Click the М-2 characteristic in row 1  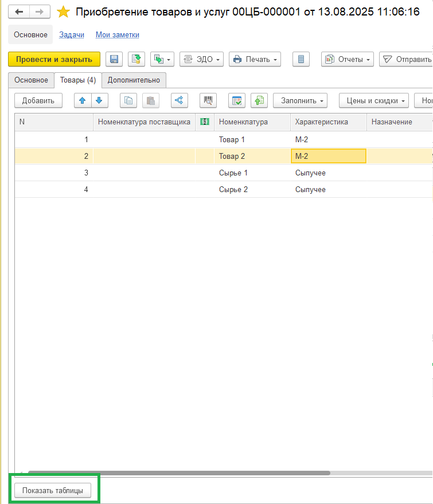[x=329, y=139]
